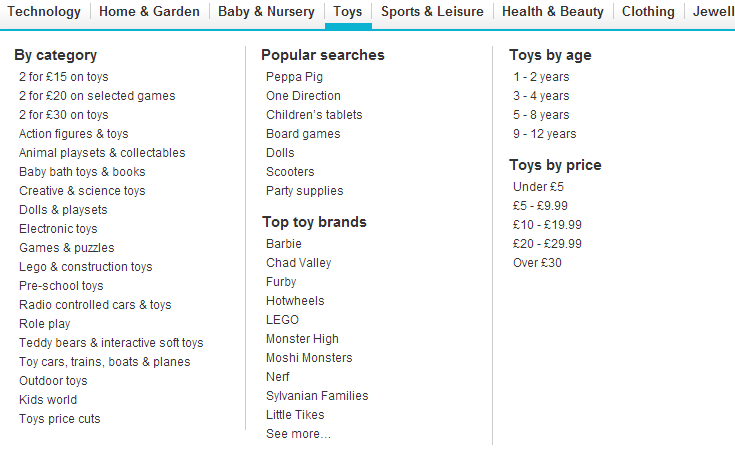
Task: Select Over £30 price filter
Action: [537, 263]
